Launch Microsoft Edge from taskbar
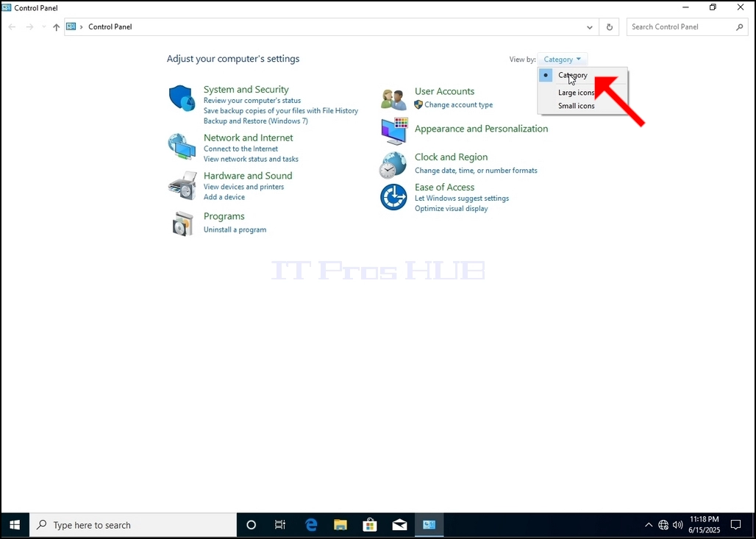 click(x=312, y=525)
